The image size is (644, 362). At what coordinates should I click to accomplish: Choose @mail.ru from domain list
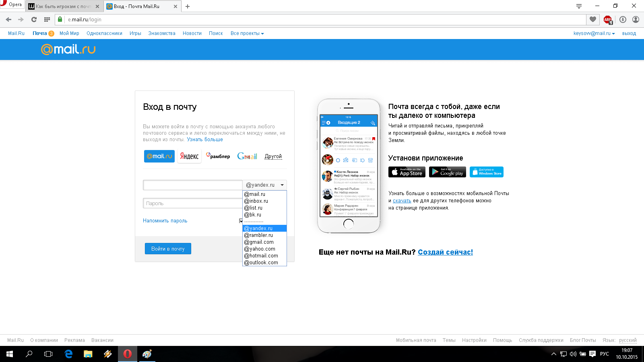tap(265, 194)
